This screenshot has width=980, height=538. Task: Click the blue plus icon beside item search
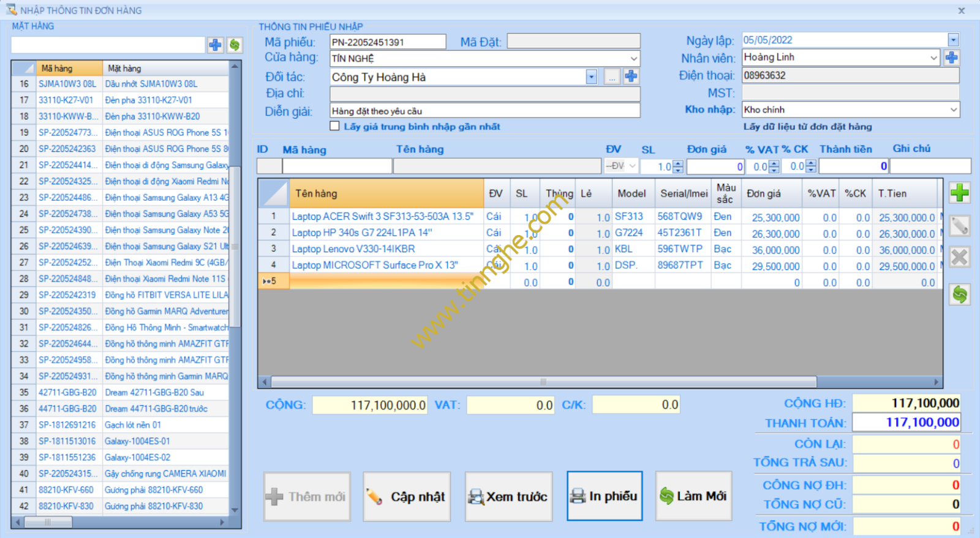click(215, 45)
